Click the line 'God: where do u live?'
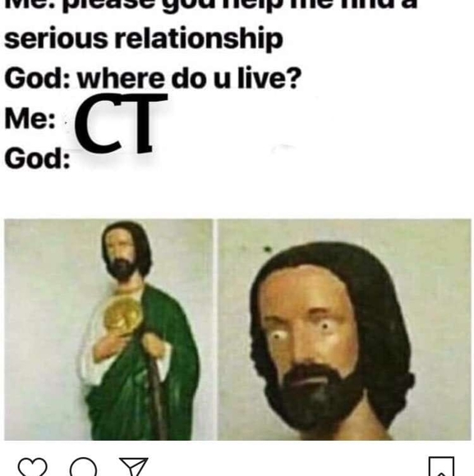The image size is (474, 476). pos(153,78)
